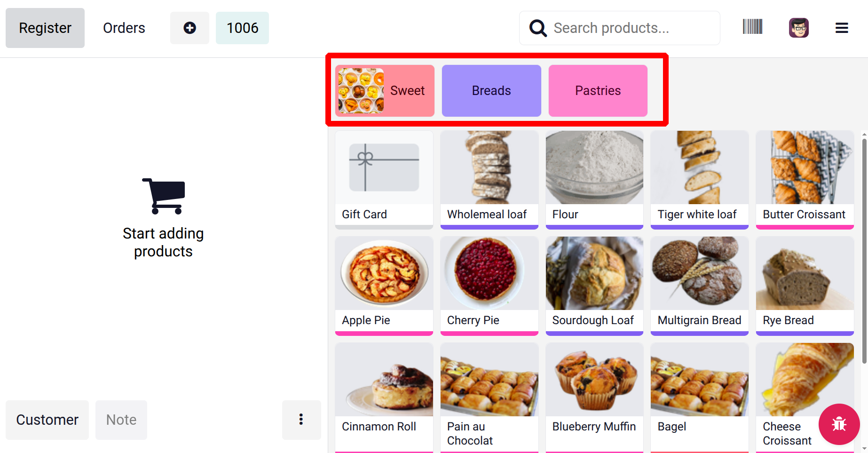Filter products by Breads category
Image resolution: width=868 pixels, height=453 pixels.
click(x=491, y=91)
